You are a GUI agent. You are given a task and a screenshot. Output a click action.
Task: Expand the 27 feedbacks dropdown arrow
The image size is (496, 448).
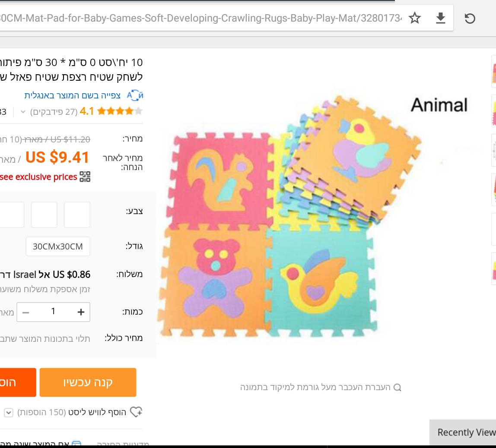[x=23, y=112]
